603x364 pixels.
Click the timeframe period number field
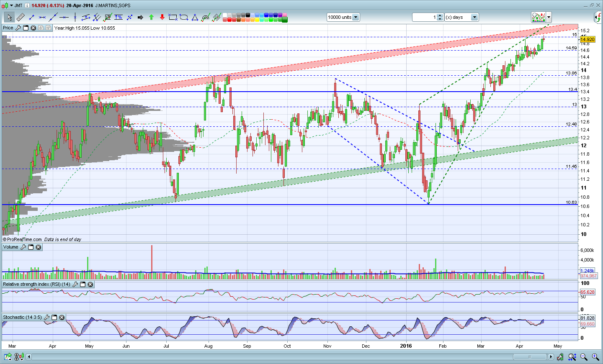click(425, 17)
